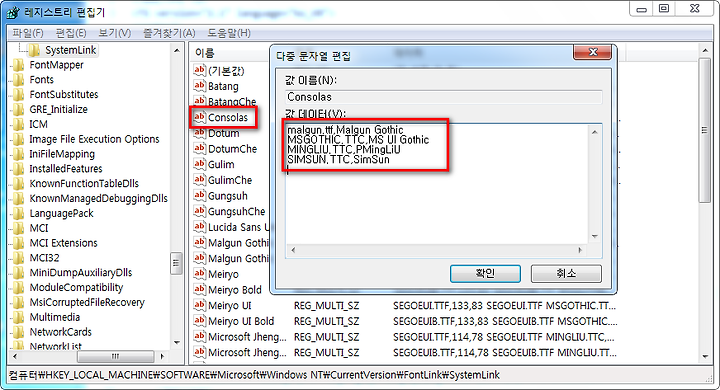Screen dimensions: 720x390
Task: Click the string icon of Meiryo Bold value
Action: tap(199, 289)
